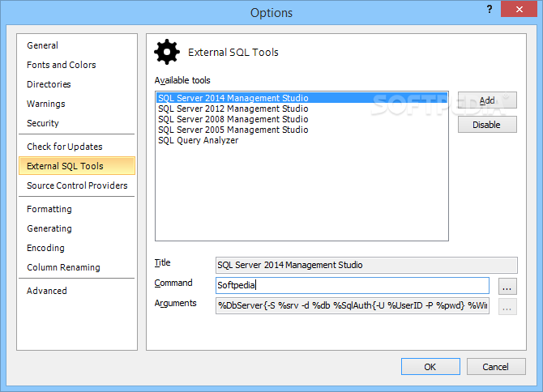Viewport: 543px width, 392px height.
Task: Open Formatting options
Action: coord(49,209)
